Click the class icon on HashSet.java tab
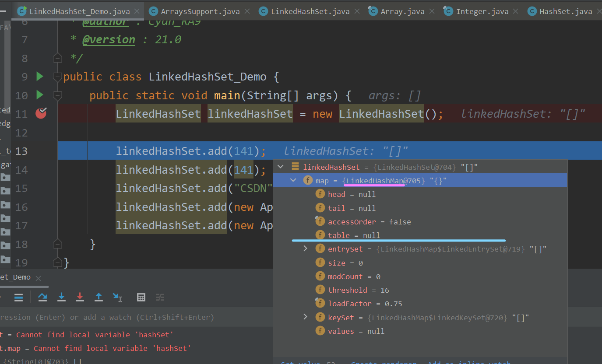The image size is (602, 364). point(532,11)
